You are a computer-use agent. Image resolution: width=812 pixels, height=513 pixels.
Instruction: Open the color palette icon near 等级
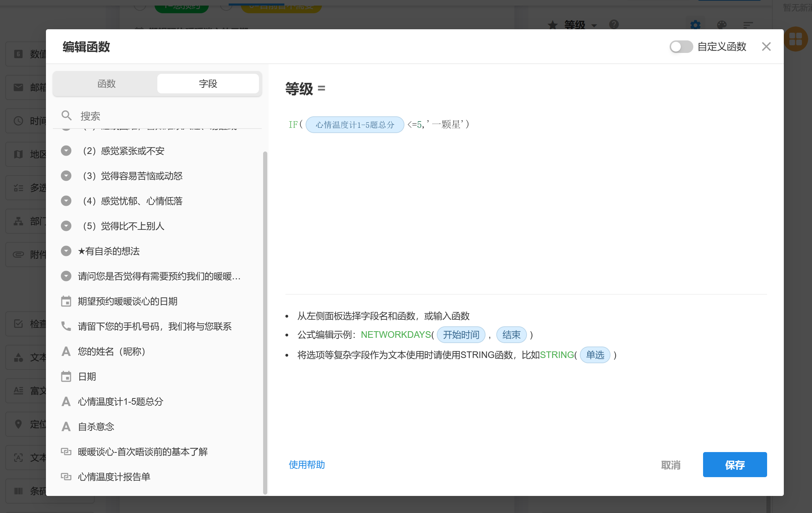coord(722,25)
